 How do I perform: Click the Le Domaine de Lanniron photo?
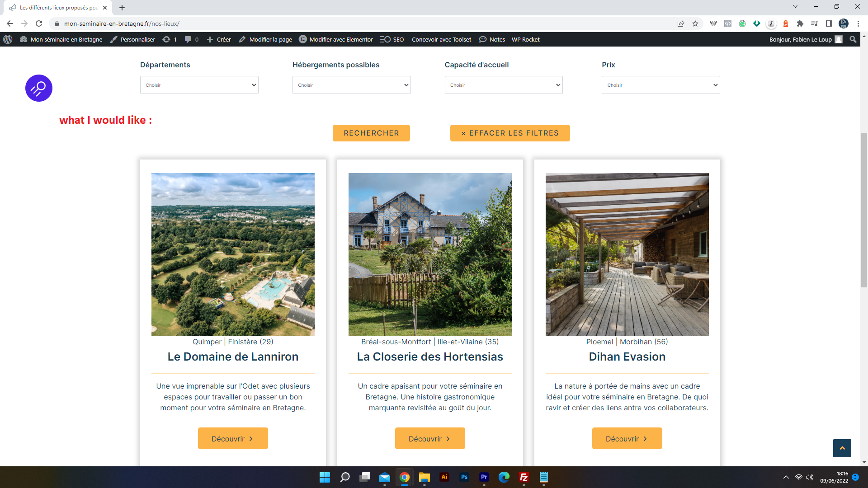(233, 254)
